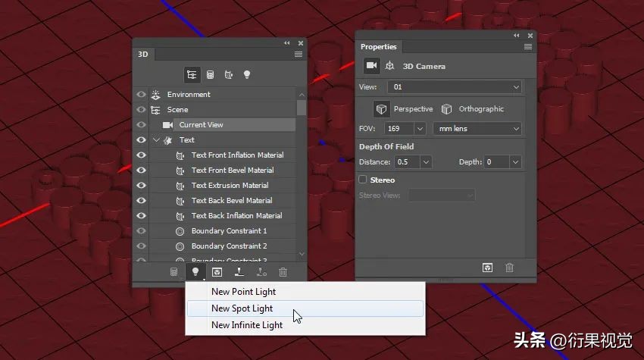
Task: Choose New Spot Light from menu
Action: (305, 308)
